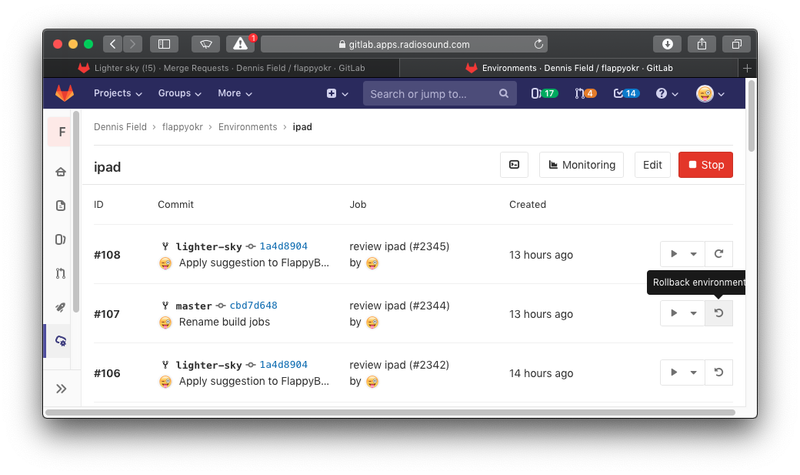Click the Environments breadcrumb link

click(x=247, y=127)
